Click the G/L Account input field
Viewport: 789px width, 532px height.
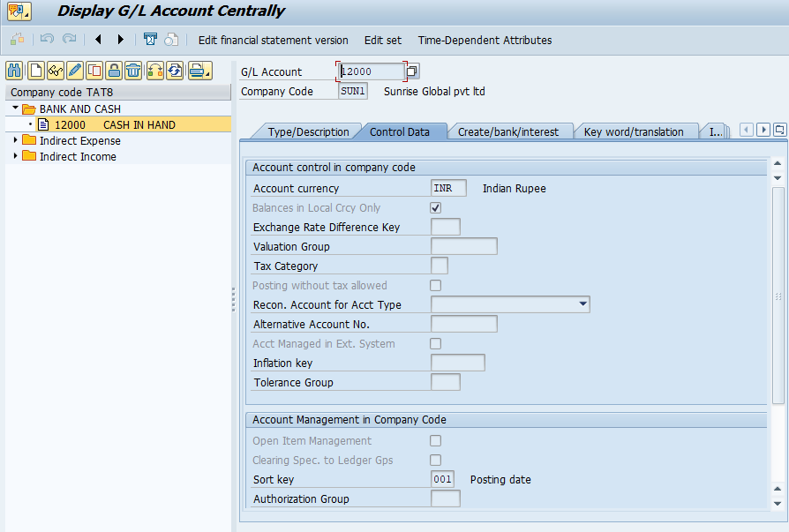tap(371, 71)
